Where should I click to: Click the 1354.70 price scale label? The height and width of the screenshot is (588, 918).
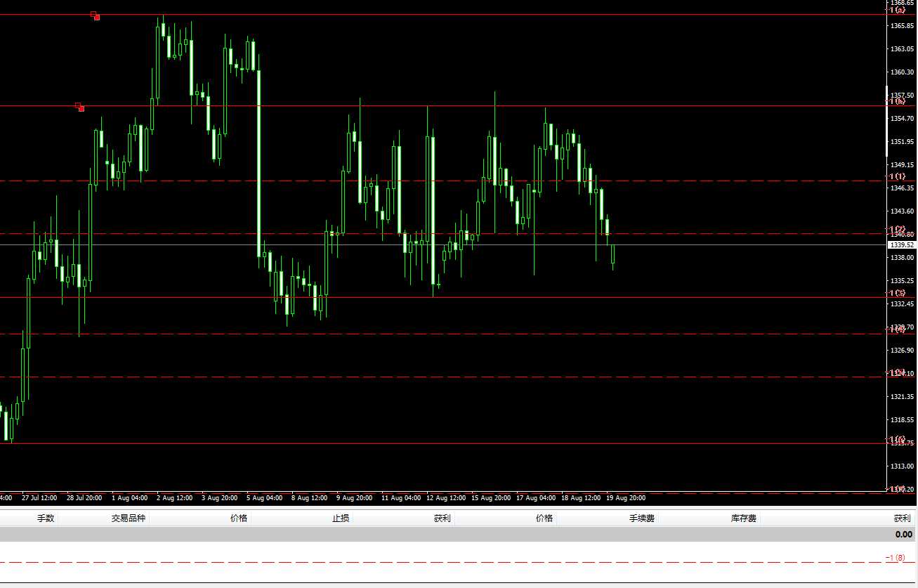point(902,119)
